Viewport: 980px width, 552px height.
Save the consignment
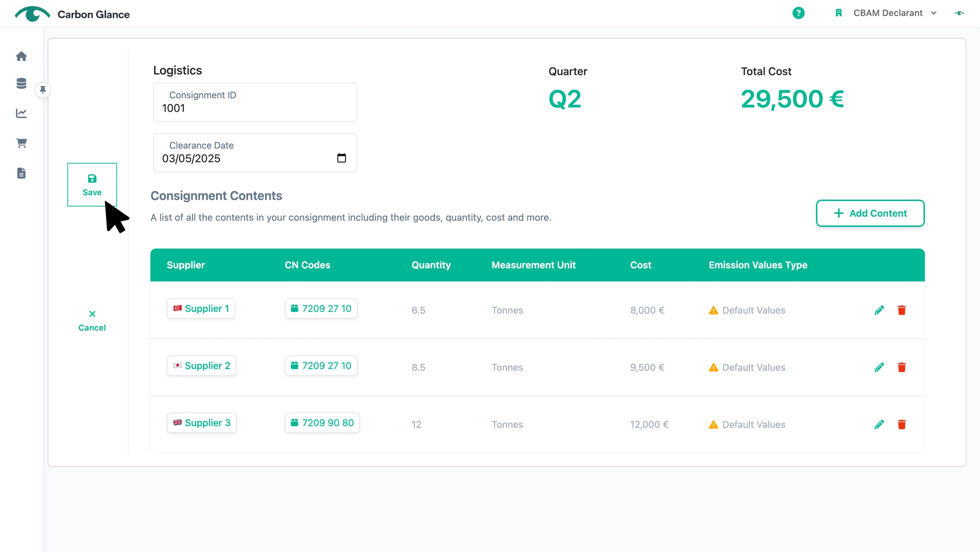click(92, 185)
